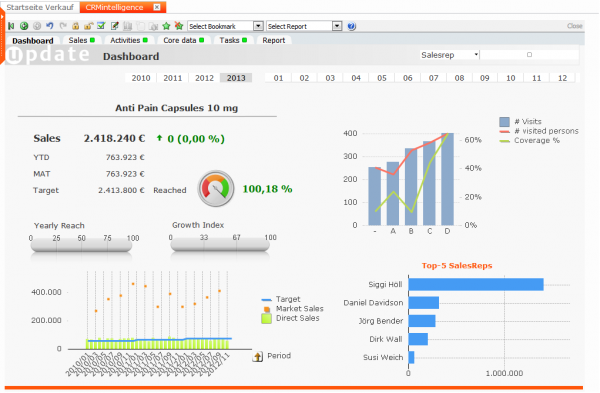600x393 pixels.
Task: Click the star with red X remove bookmark icon
Action: [x=179, y=26]
